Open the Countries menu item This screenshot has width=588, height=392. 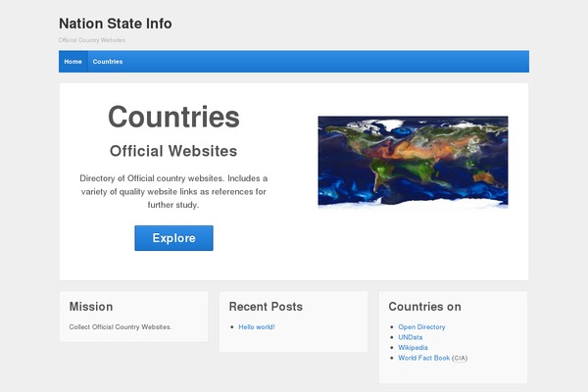coord(108,62)
